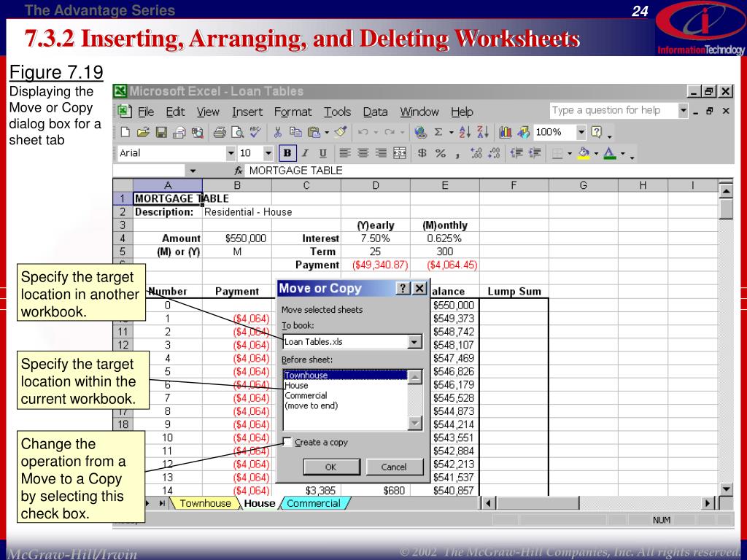
Task: Switch to the Townhouse sheet tab
Action: (205, 503)
